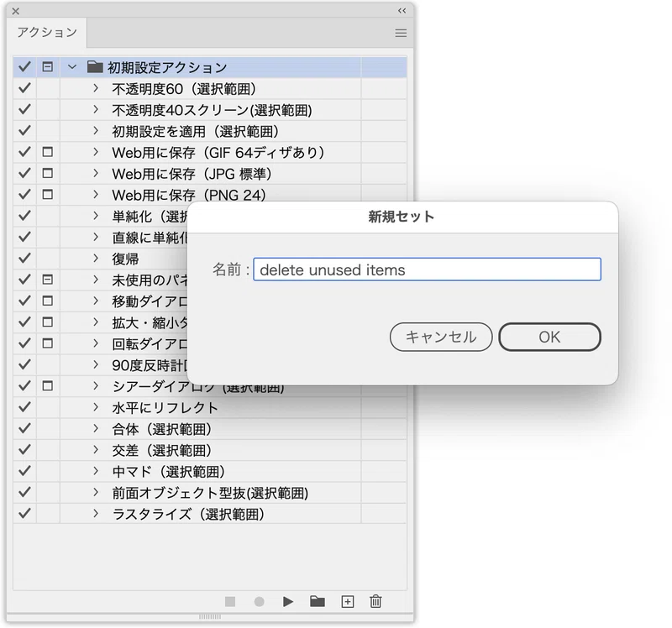Select ラスタライズ（選択範囲）action row

point(210,514)
